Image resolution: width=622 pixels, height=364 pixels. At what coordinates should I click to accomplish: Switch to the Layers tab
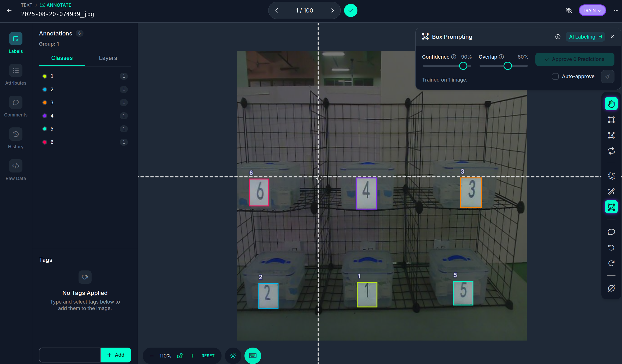[108, 58]
